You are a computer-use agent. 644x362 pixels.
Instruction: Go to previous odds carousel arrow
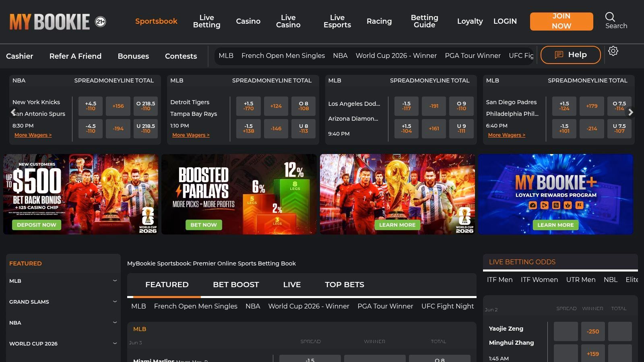point(13,112)
